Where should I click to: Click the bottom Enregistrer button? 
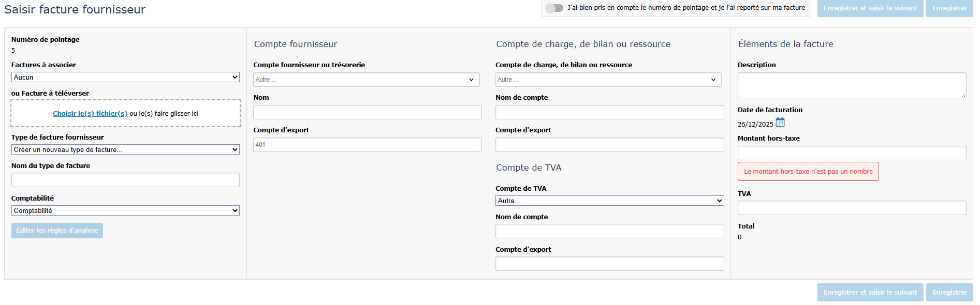[x=949, y=293]
